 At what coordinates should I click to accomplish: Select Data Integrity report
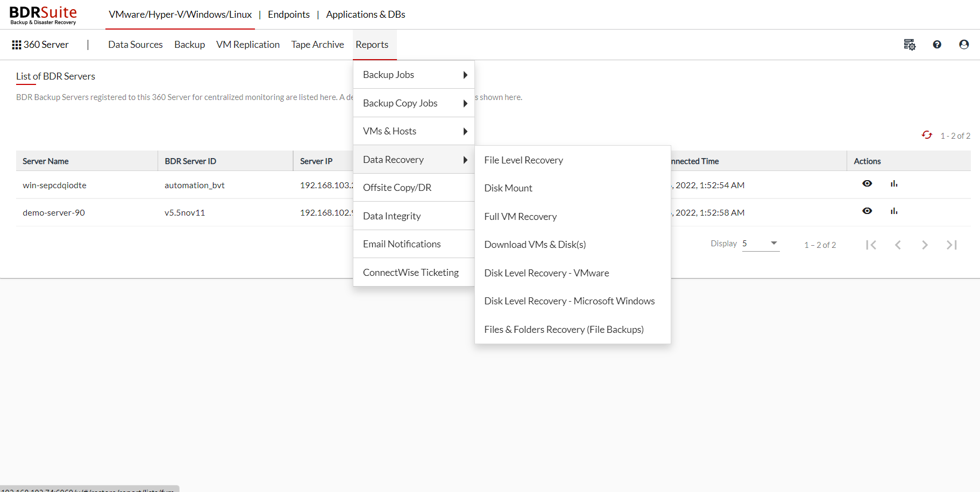(x=414, y=216)
